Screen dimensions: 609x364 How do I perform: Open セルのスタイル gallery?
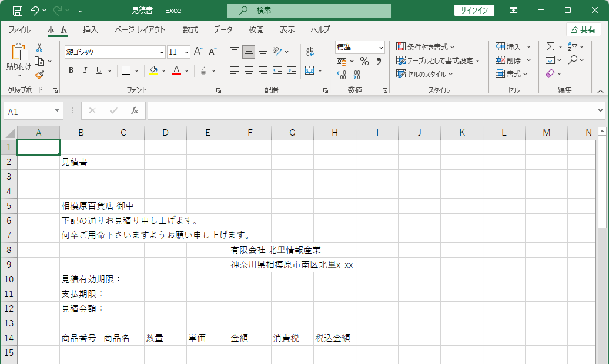[424, 74]
